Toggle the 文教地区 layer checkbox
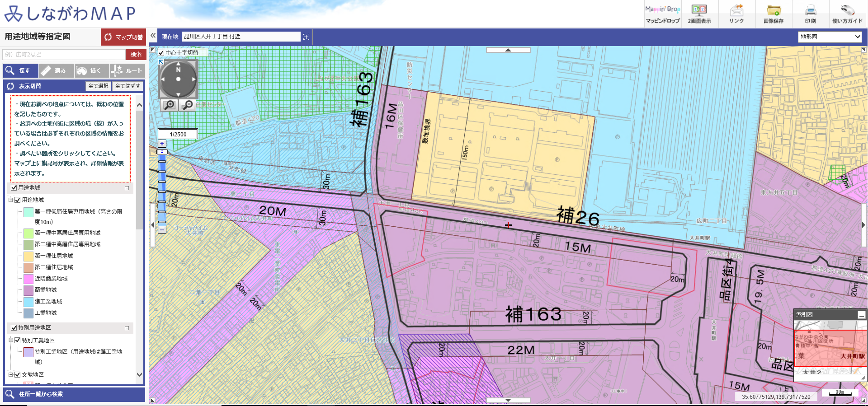The height and width of the screenshot is (406, 868). tap(18, 374)
